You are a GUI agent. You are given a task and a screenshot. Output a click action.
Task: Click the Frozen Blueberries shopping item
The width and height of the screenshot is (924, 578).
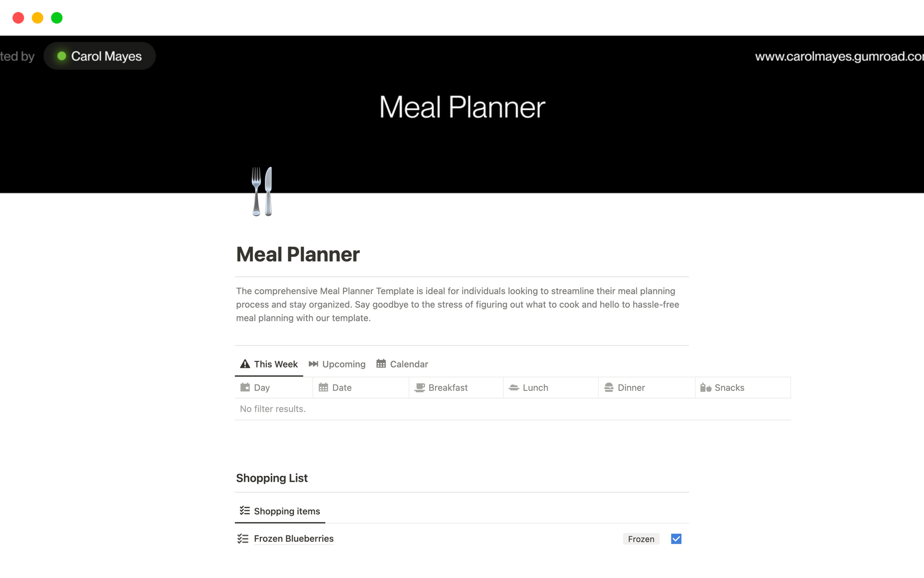point(294,538)
